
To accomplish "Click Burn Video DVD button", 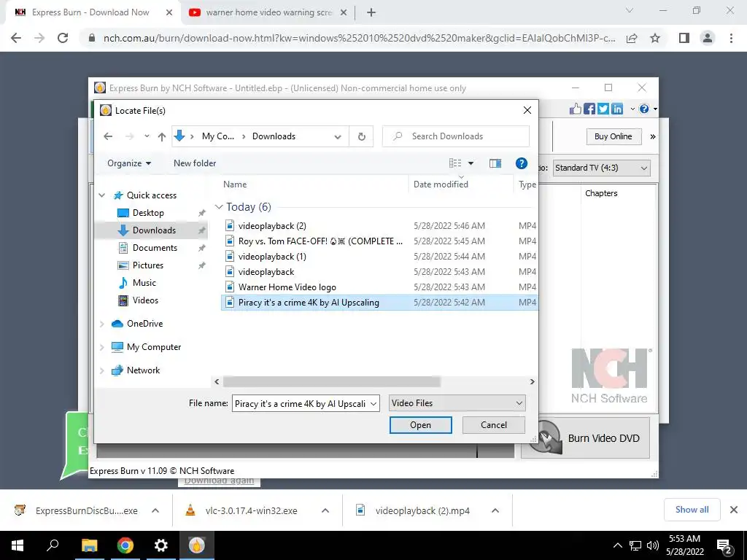I will click(x=586, y=438).
